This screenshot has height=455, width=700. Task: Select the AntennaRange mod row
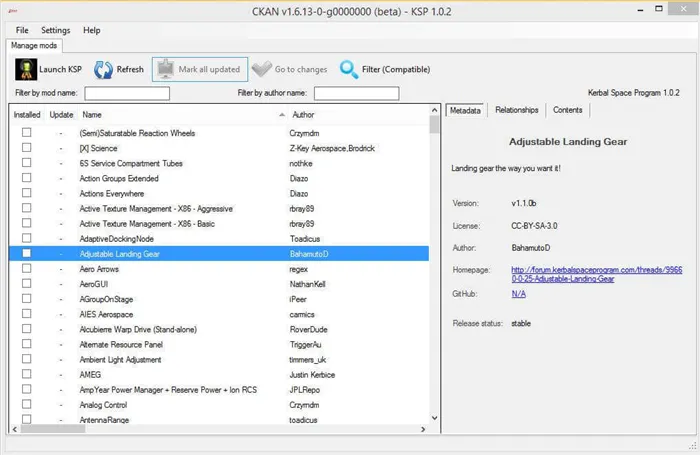pos(219,420)
